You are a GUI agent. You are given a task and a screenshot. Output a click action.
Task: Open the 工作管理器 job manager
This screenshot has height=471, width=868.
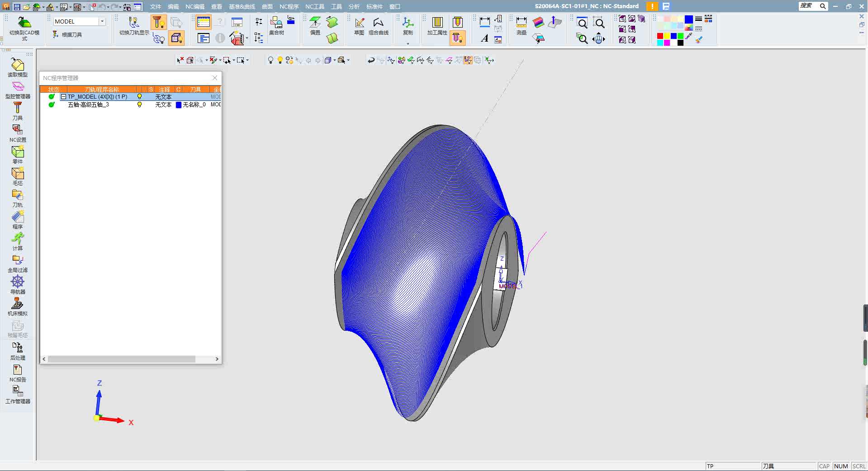(18, 395)
